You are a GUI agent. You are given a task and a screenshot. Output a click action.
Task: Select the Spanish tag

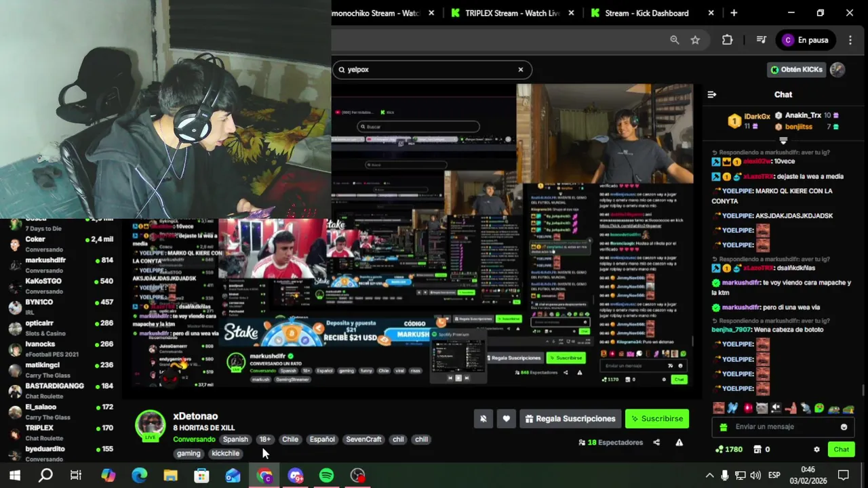235,439
